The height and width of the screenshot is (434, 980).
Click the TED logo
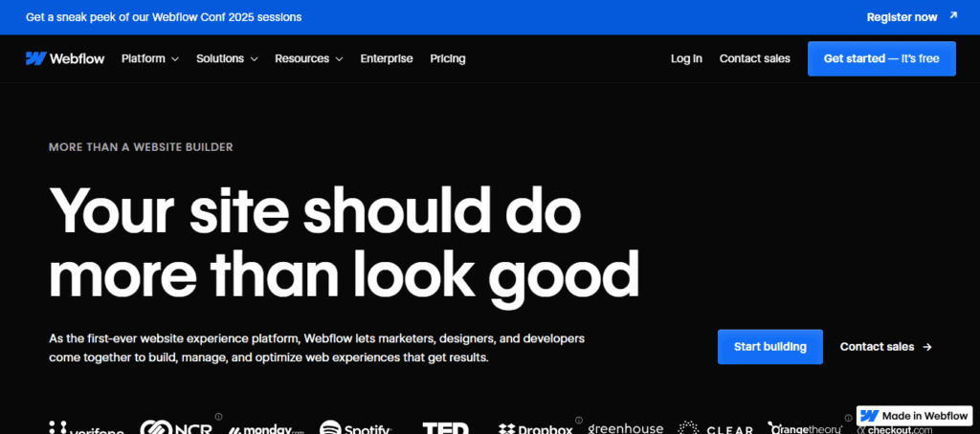445,428
